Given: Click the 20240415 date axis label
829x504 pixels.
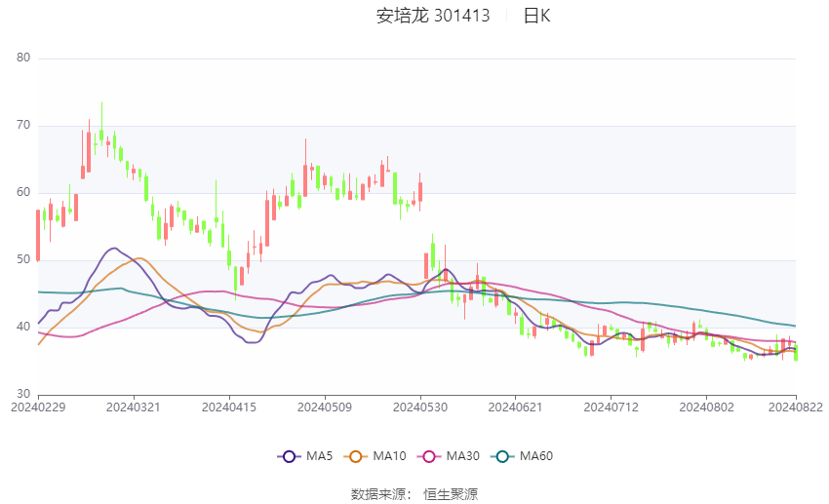Looking at the screenshot, I should click(229, 407).
